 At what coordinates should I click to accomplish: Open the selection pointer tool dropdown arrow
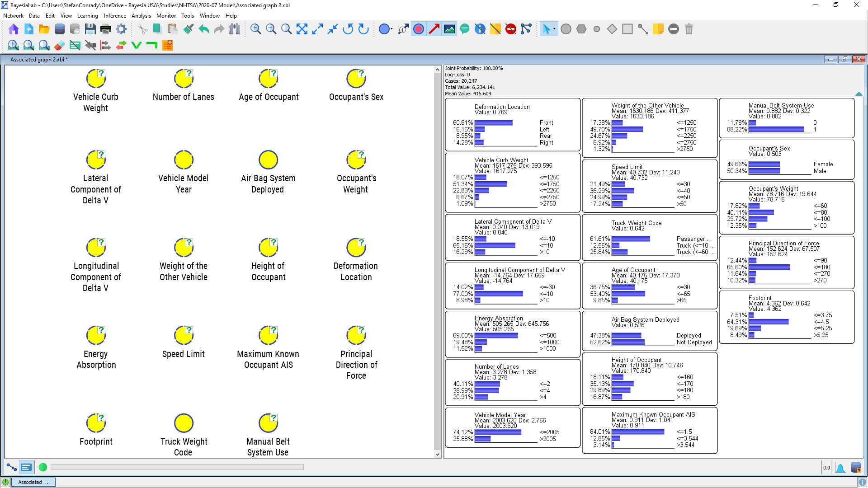554,29
